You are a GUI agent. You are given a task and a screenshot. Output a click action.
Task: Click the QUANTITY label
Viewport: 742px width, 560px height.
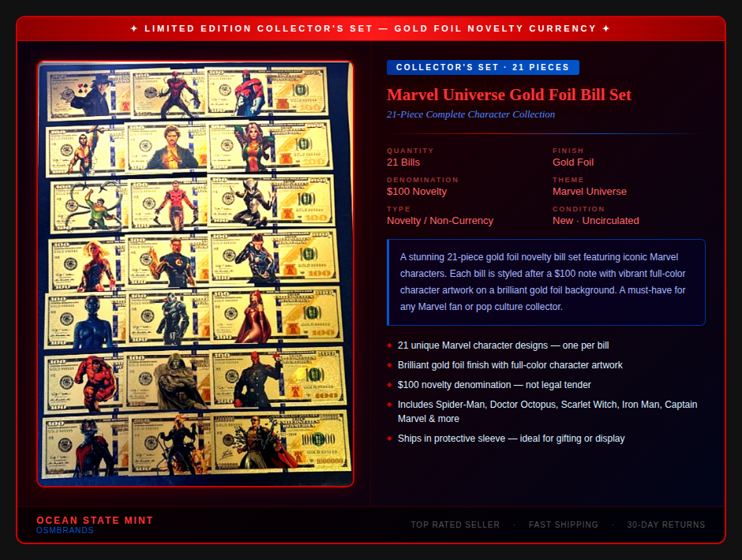pos(410,151)
